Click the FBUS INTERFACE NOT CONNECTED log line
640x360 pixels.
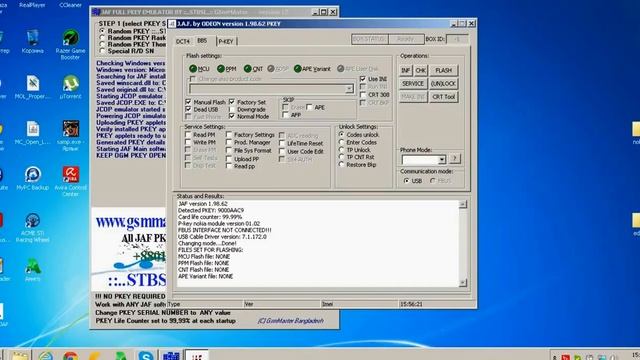coord(224,230)
